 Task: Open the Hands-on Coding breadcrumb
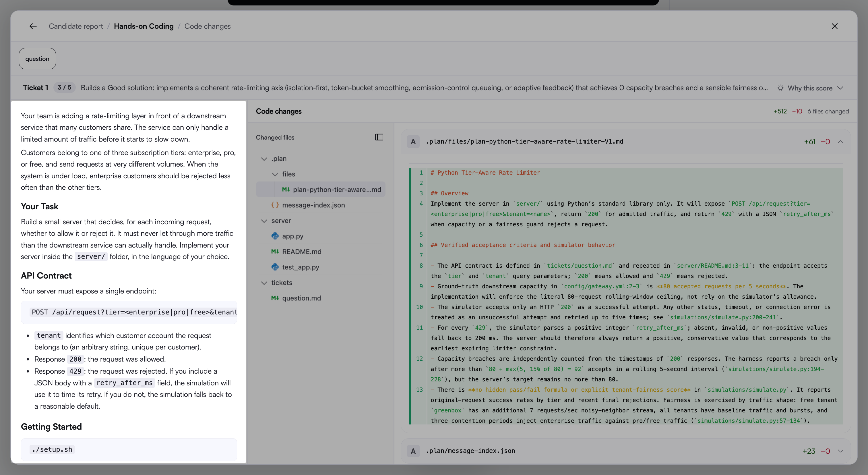(144, 26)
